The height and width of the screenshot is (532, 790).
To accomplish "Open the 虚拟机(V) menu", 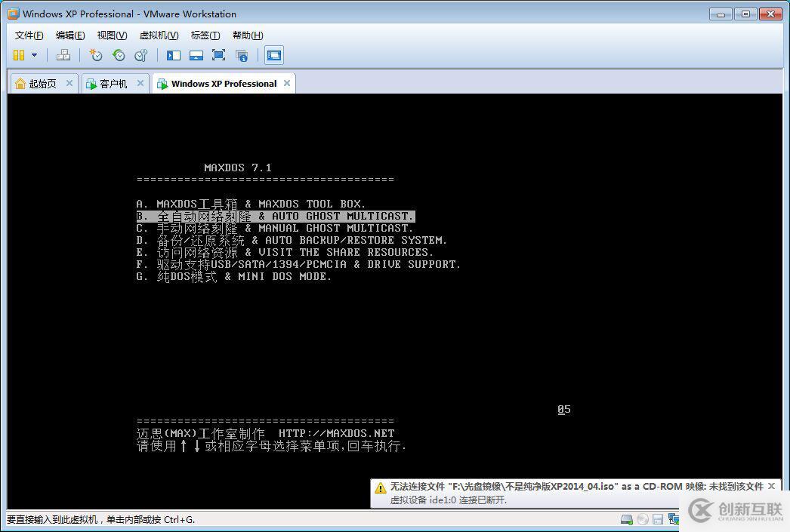I will pyautogui.click(x=159, y=35).
